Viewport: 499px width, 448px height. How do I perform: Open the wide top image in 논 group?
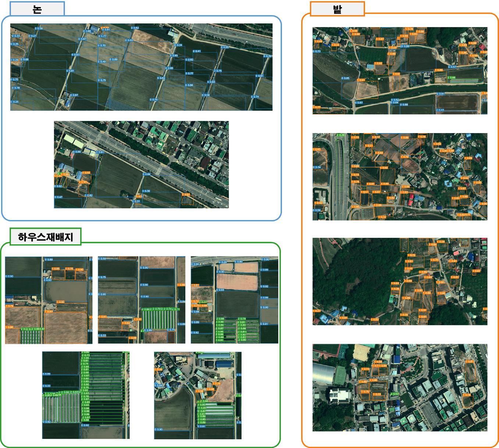(x=141, y=67)
